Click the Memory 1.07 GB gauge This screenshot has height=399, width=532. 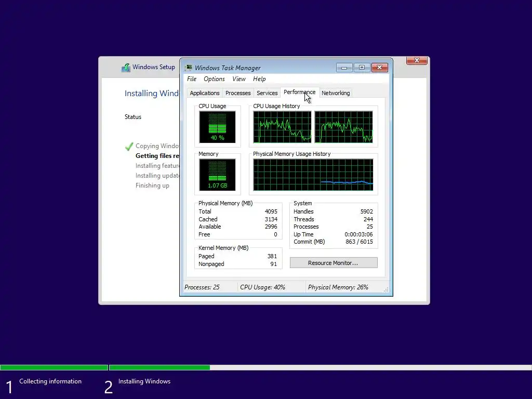click(217, 175)
